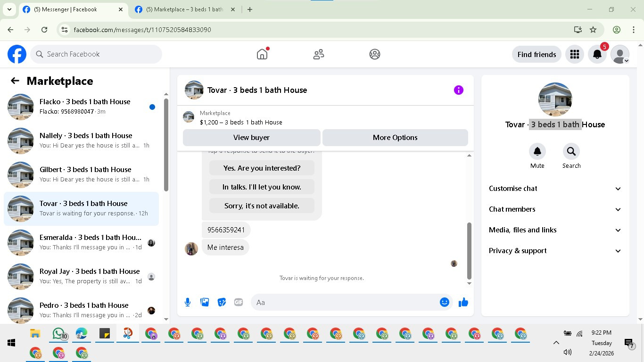Click the browser address bar URL
This screenshot has width=644, height=362.
pyautogui.click(x=142, y=30)
